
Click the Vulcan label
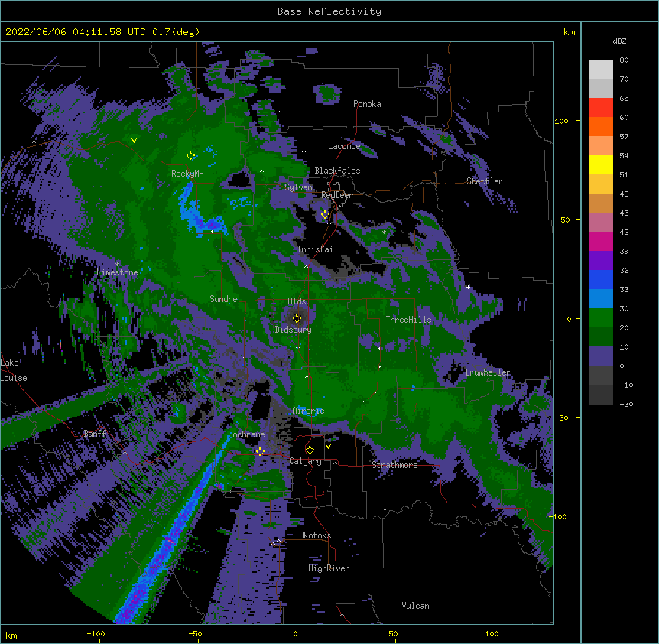415,606
